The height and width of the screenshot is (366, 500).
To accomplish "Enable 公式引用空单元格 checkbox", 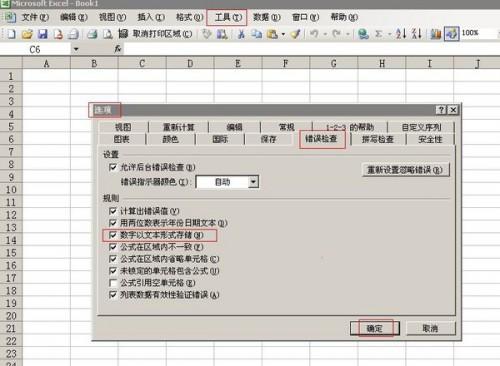I will tap(113, 283).
